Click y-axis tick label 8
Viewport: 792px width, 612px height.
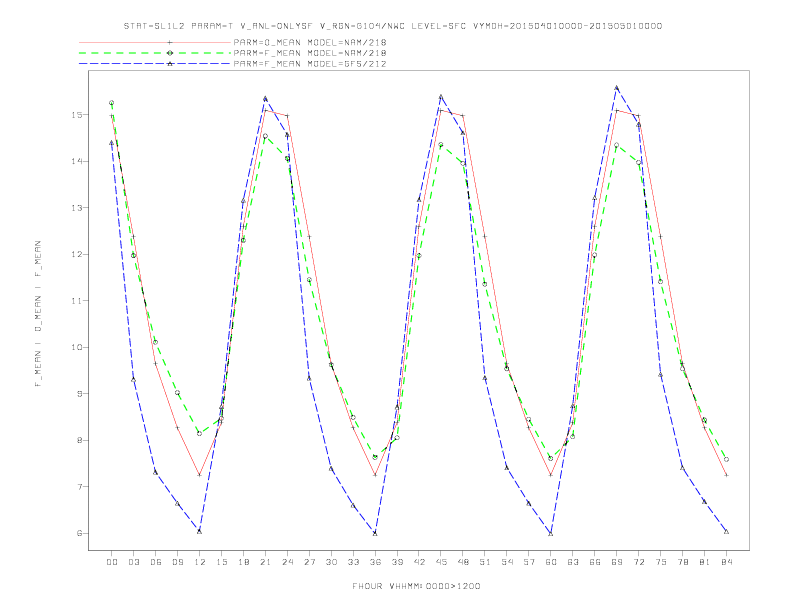[x=79, y=440]
